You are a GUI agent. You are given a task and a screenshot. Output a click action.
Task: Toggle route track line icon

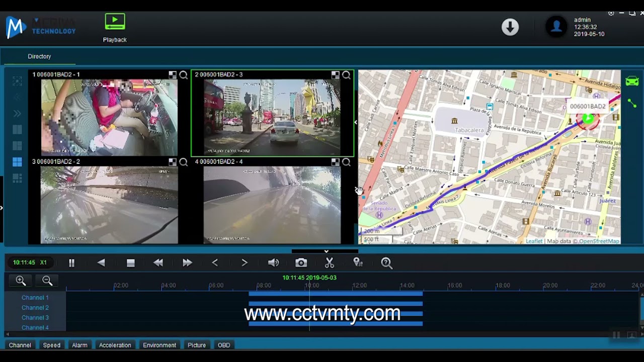pos(632,103)
